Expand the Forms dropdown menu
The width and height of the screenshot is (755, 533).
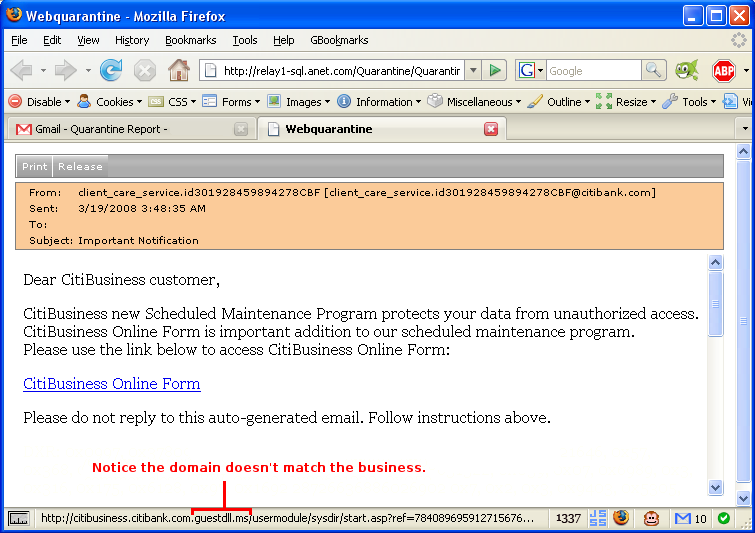pyautogui.click(x=257, y=102)
